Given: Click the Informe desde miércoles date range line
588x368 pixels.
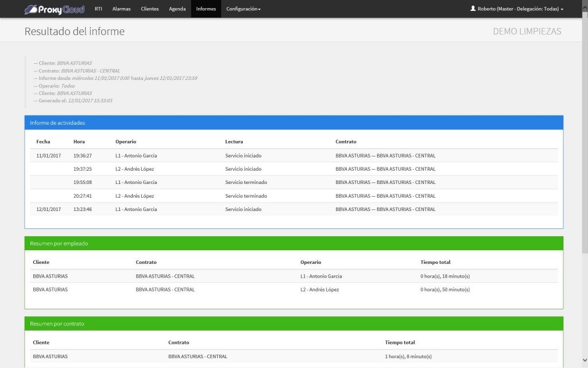Looking at the screenshot, I should click(x=115, y=78).
